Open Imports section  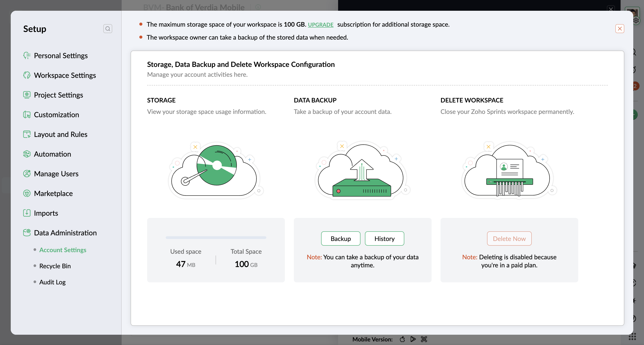click(x=46, y=213)
